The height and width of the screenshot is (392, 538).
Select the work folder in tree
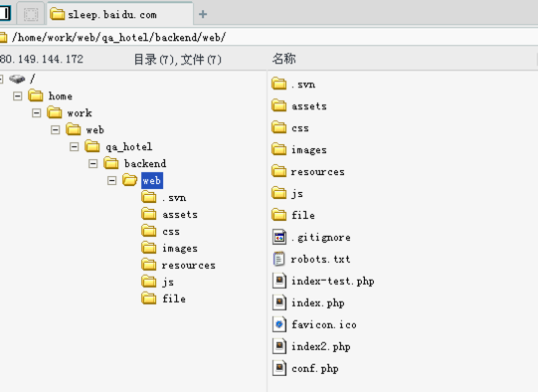point(80,113)
